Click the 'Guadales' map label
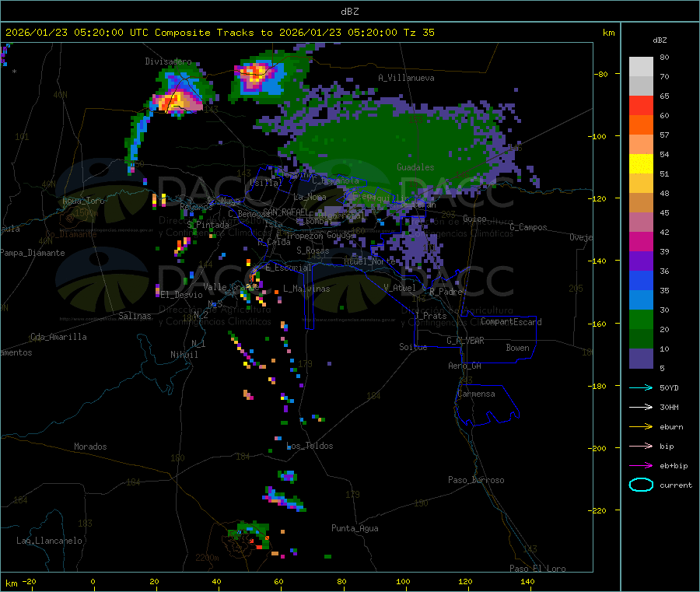The image size is (700, 592). 415,167
